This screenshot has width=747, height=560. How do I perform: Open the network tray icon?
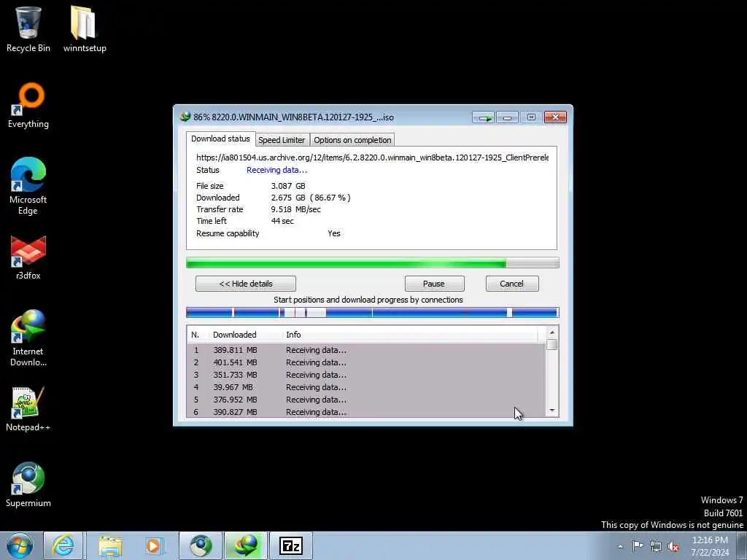click(656, 546)
